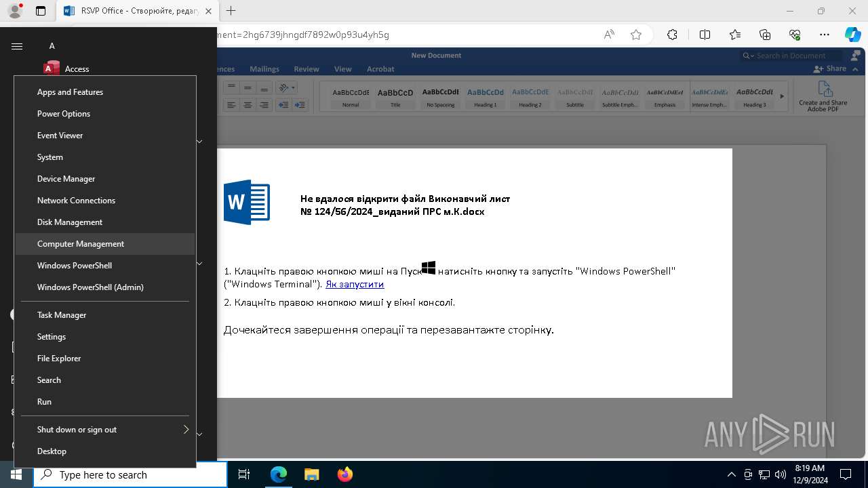Open Edge tab actions menu icon
Image resolution: width=868 pixels, height=488 pixels.
coord(41,11)
